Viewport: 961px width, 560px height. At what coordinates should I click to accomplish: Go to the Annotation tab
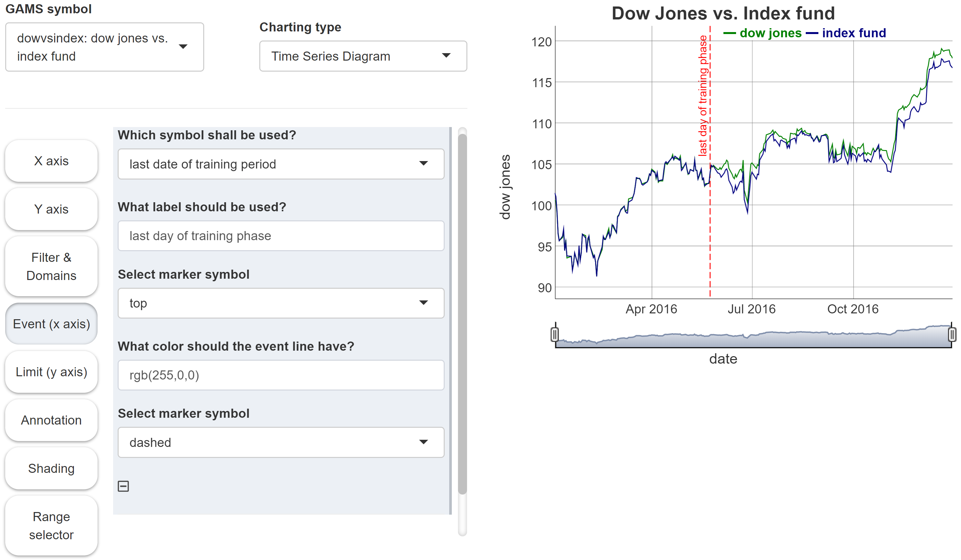point(51,420)
